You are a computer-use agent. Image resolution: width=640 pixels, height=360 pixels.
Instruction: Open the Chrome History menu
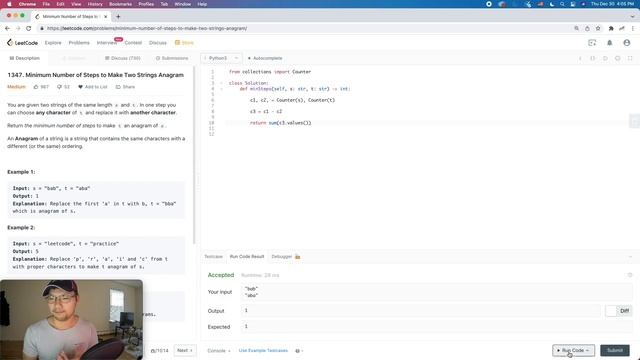tap(95, 4)
